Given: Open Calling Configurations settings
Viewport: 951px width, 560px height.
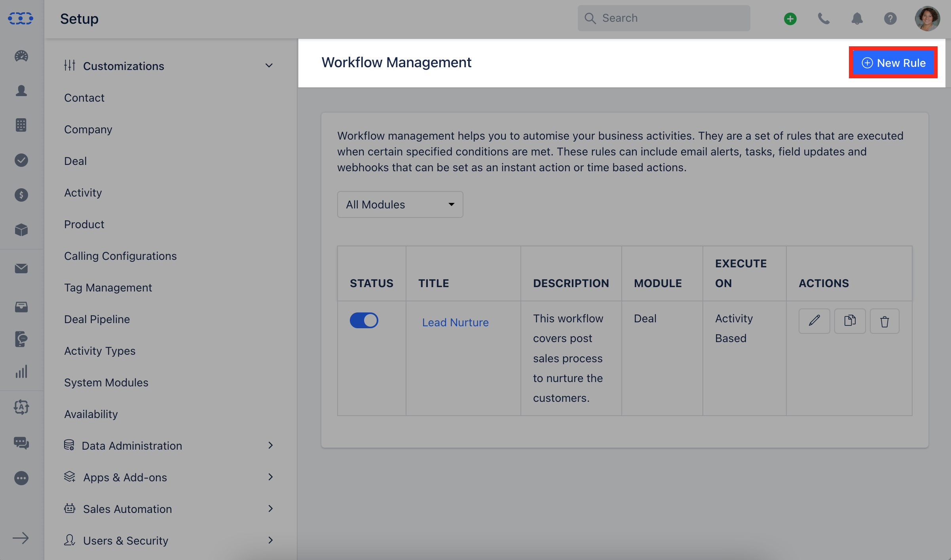Looking at the screenshot, I should click(121, 256).
